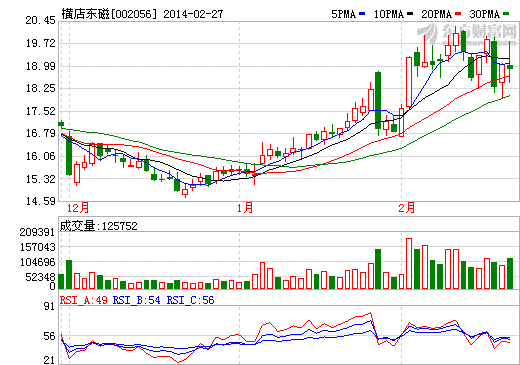Click the 5PMA legend label
Image resolution: width=520 pixels, height=365 pixels.
(x=343, y=14)
